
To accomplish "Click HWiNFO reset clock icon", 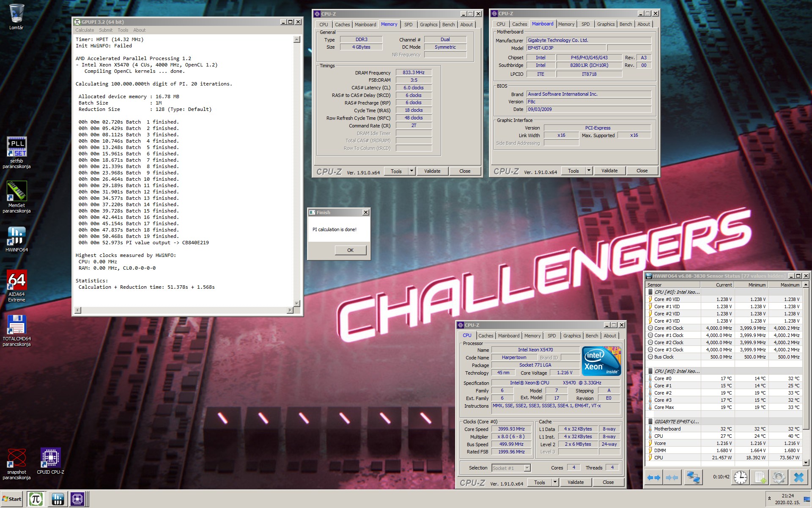I will (740, 478).
